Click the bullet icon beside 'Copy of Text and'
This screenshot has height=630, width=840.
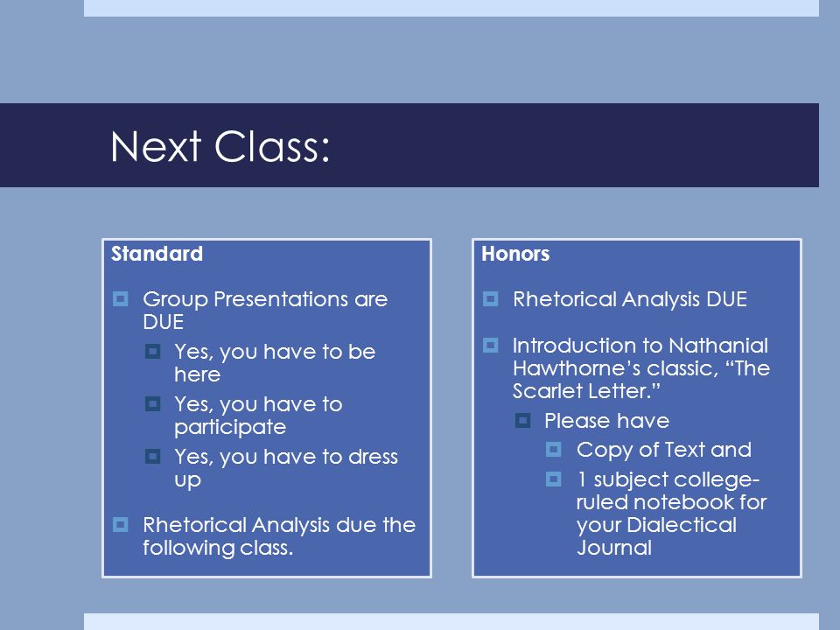(x=554, y=449)
